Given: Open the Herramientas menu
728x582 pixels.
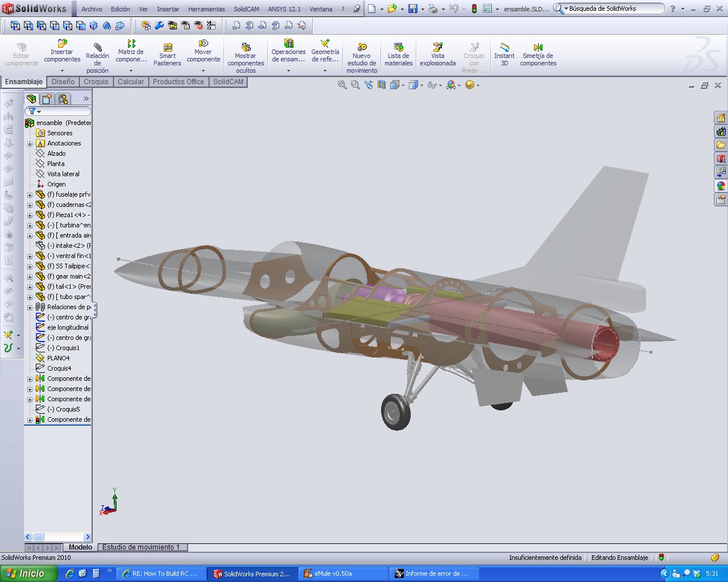Looking at the screenshot, I should 206,9.
